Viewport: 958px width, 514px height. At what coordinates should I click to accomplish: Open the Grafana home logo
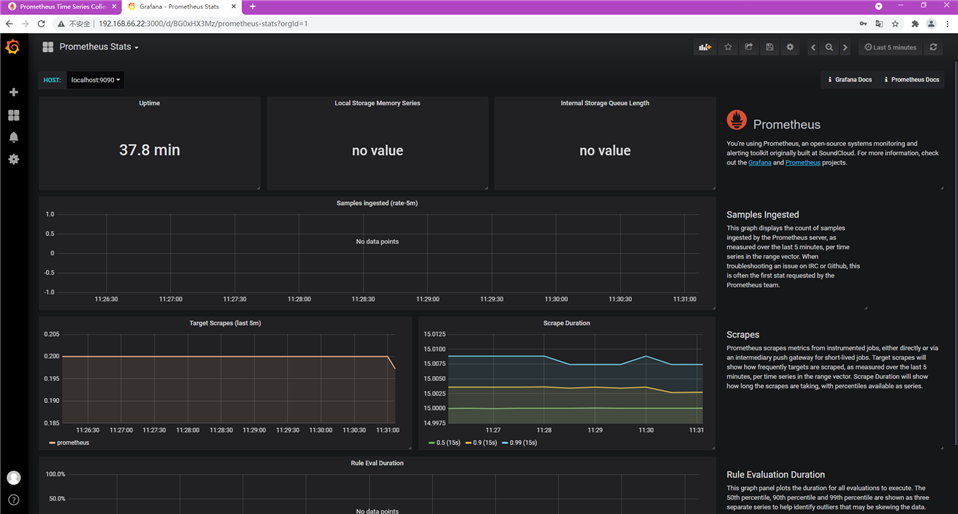point(13,46)
